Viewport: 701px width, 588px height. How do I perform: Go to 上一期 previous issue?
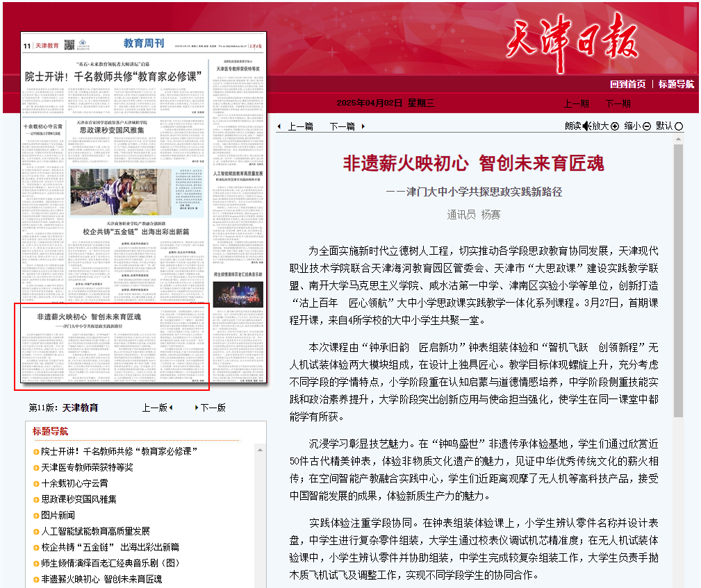(576, 103)
